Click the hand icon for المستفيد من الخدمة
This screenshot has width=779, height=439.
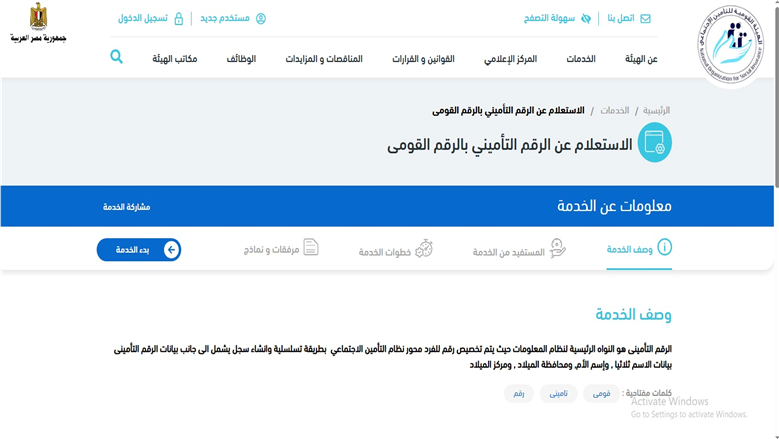[557, 248]
